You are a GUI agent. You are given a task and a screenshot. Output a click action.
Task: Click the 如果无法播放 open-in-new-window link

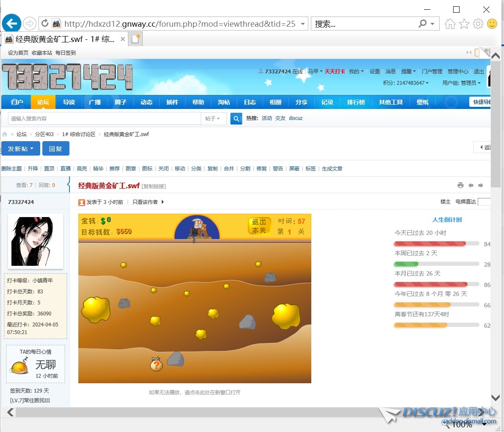click(x=195, y=393)
